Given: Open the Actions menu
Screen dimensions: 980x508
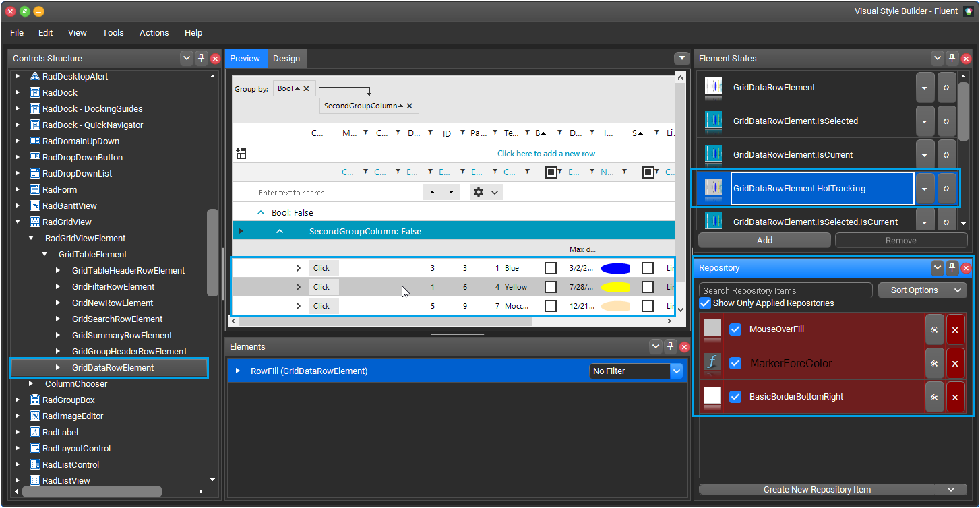Looking at the screenshot, I should point(154,32).
